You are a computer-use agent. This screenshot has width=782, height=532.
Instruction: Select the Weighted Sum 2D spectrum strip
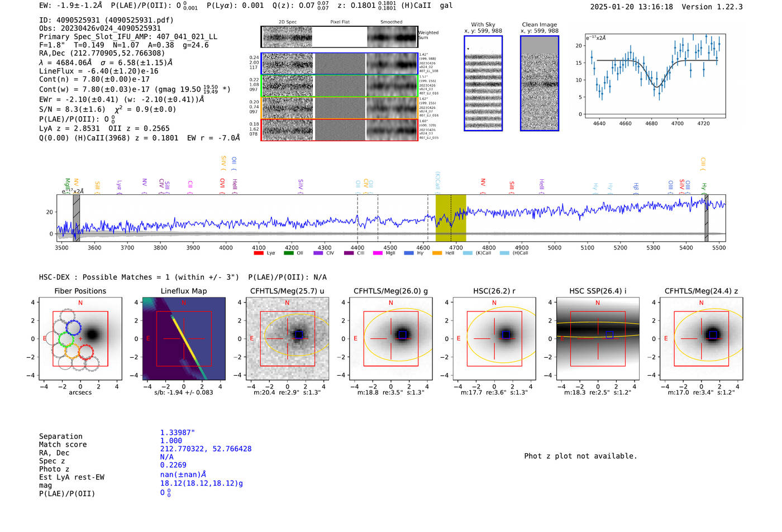click(339, 37)
